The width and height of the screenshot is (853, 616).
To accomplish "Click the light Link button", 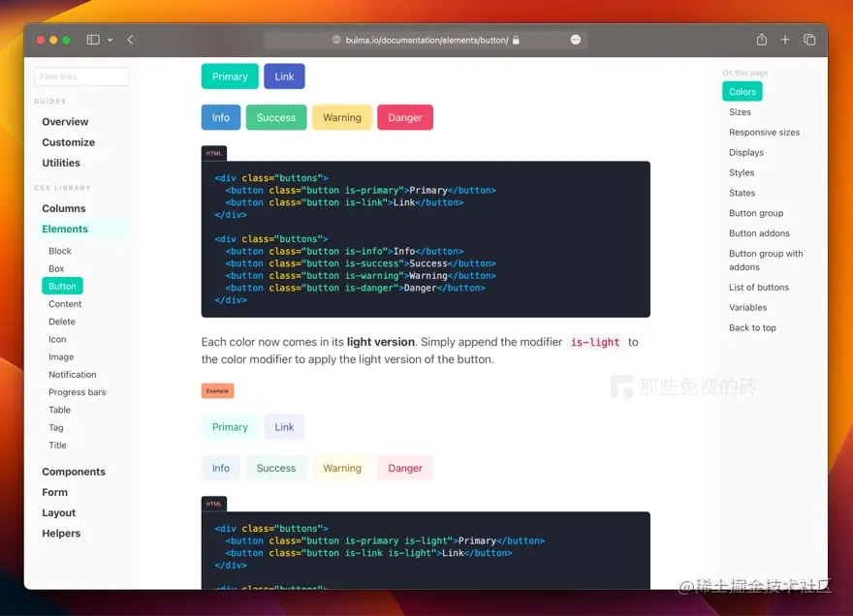I will [284, 427].
